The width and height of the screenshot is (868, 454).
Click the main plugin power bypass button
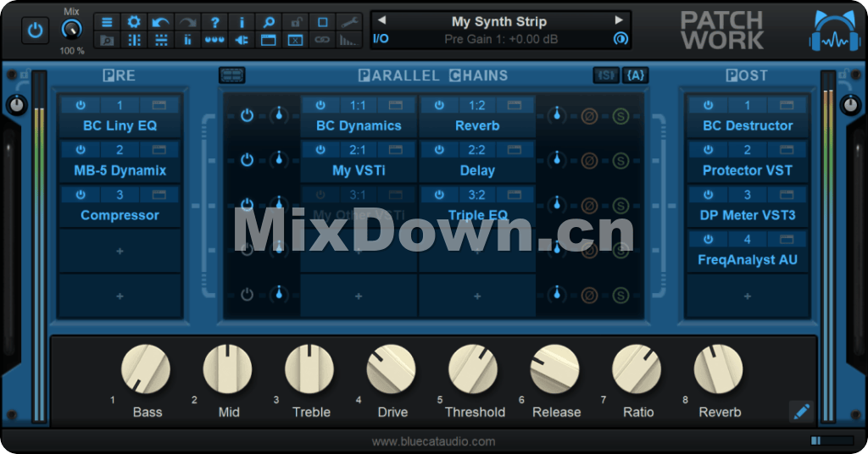click(35, 30)
